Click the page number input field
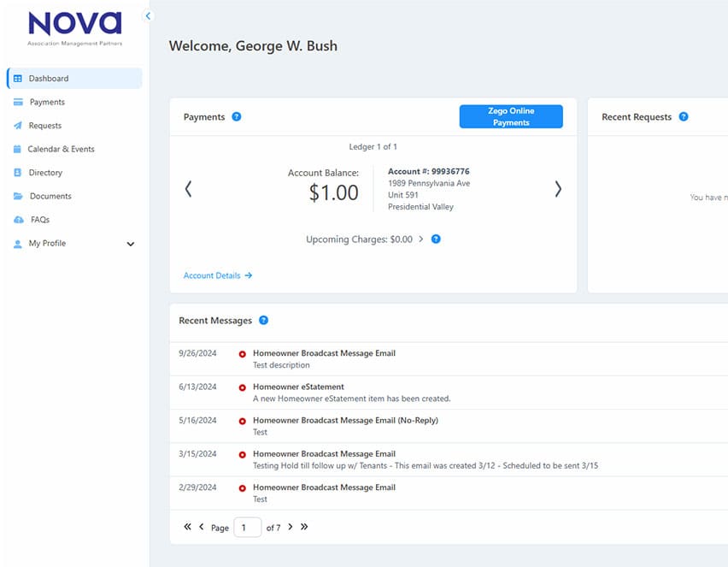 click(x=247, y=528)
